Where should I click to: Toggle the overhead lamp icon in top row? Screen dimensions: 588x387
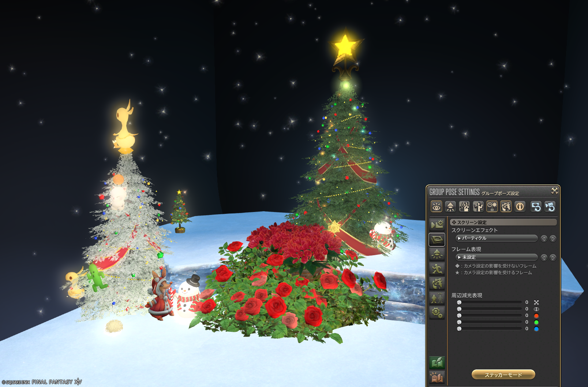pyautogui.click(x=450, y=207)
